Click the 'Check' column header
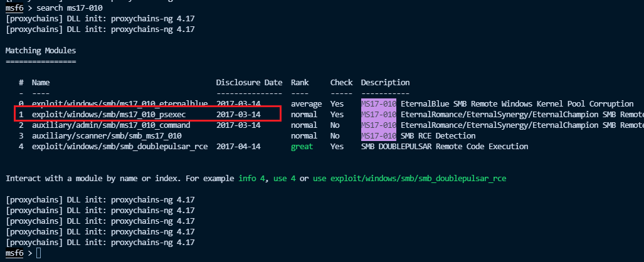Image resolution: width=644 pixels, height=262 pixels. pos(341,83)
